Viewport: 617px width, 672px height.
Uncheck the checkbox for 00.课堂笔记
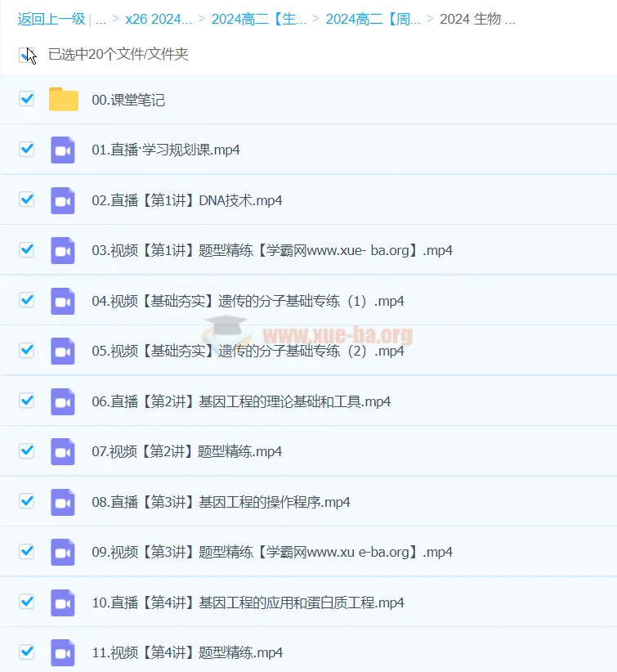coord(27,99)
